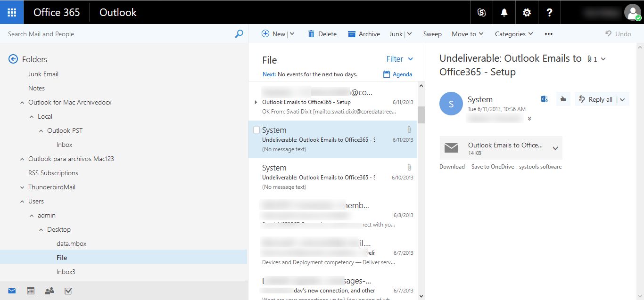Click the sender avatar circle S
Image resolution: width=644 pixels, height=300 pixels.
[451, 104]
